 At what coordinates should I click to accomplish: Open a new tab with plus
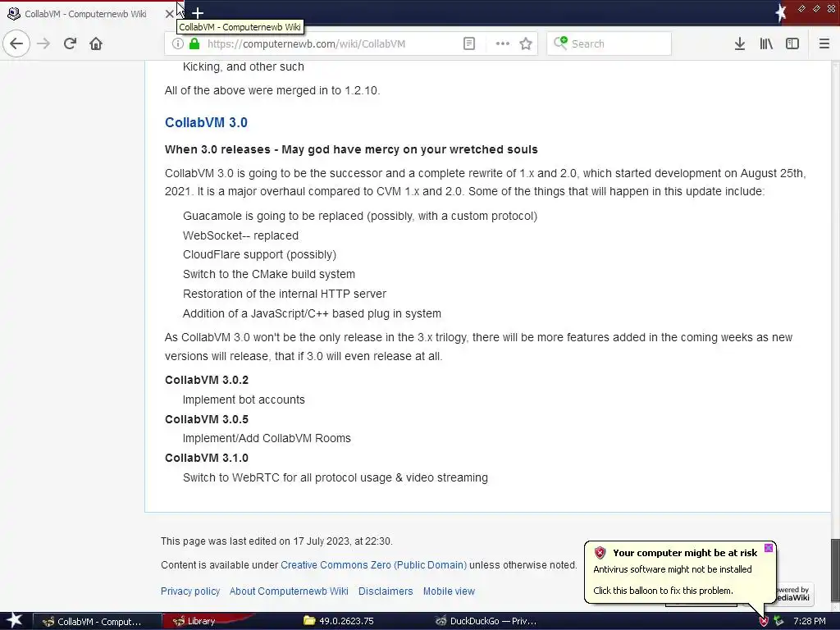(x=198, y=13)
